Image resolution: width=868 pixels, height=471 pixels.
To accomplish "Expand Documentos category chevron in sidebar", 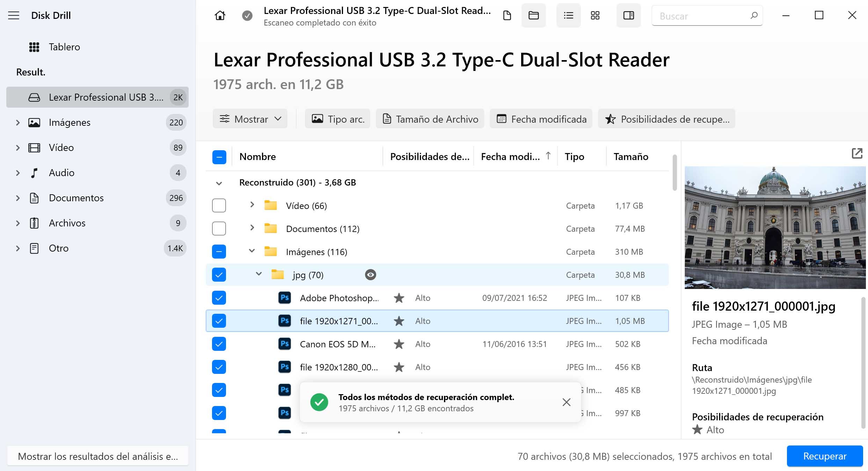I will 17,198.
